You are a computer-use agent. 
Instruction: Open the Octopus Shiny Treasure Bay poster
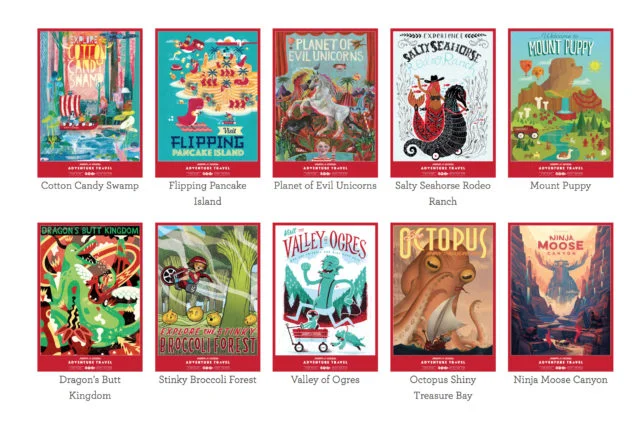[443, 297]
